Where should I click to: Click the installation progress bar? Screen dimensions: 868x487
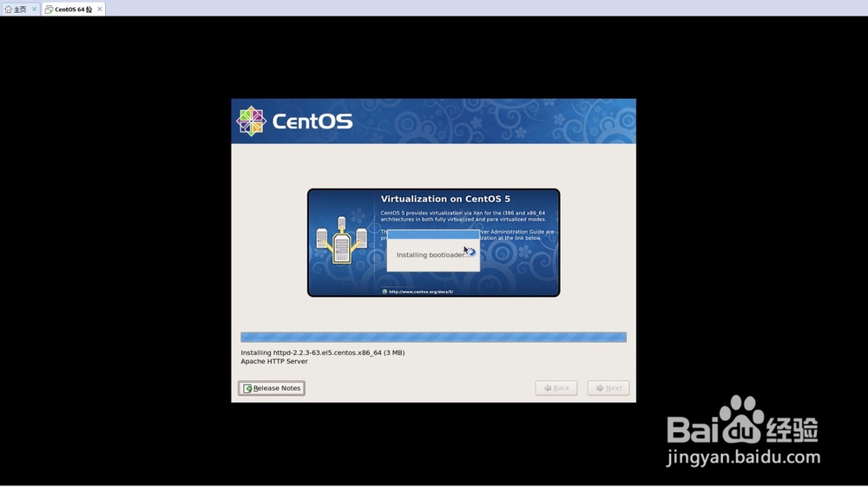[x=433, y=337]
